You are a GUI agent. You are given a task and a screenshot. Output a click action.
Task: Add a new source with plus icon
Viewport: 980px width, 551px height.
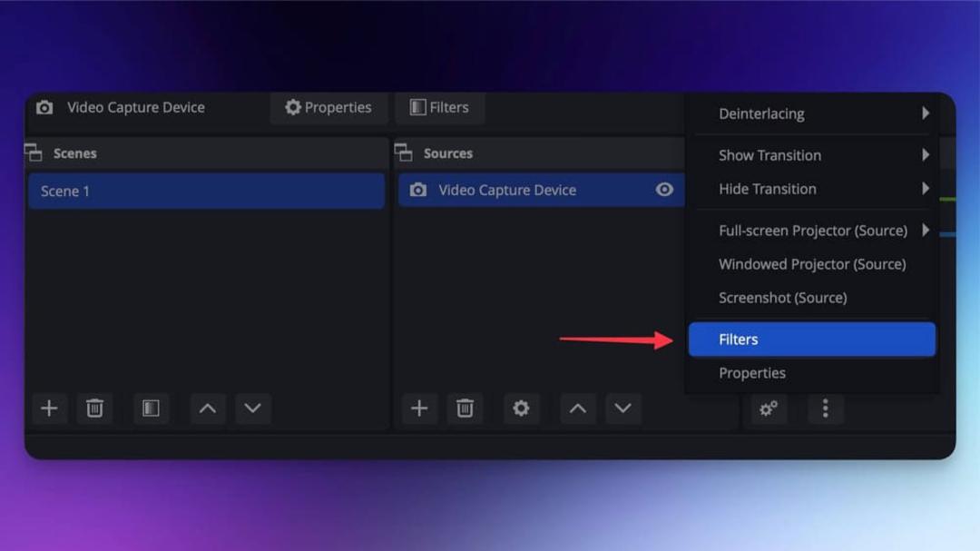coord(419,408)
